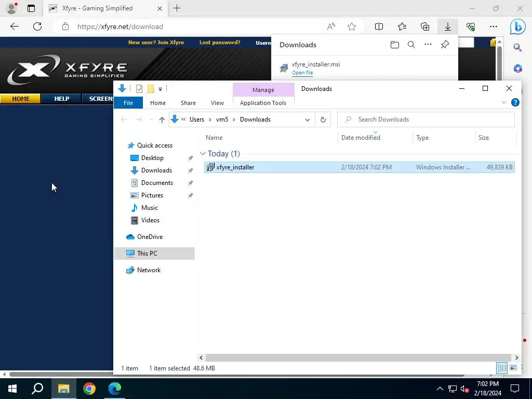Click the Search Downloads field
Image resolution: width=532 pixels, height=399 pixels.
pyautogui.click(x=426, y=119)
